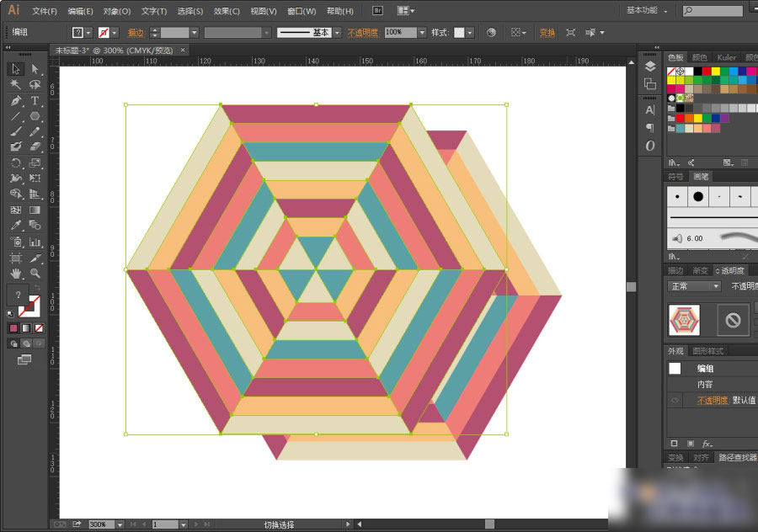The width and height of the screenshot is (758, 532).
Task: Expand the stroke weight dropdown
Action: [x=195, y=32]
